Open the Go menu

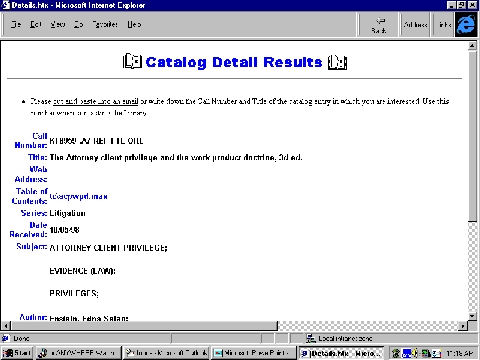(78, 24)
